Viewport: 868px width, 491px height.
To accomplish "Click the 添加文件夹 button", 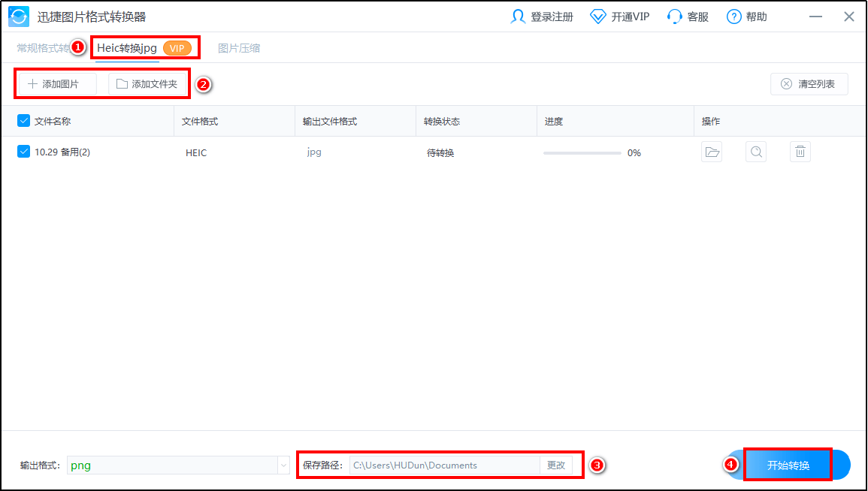I will (x=147, y=84).
